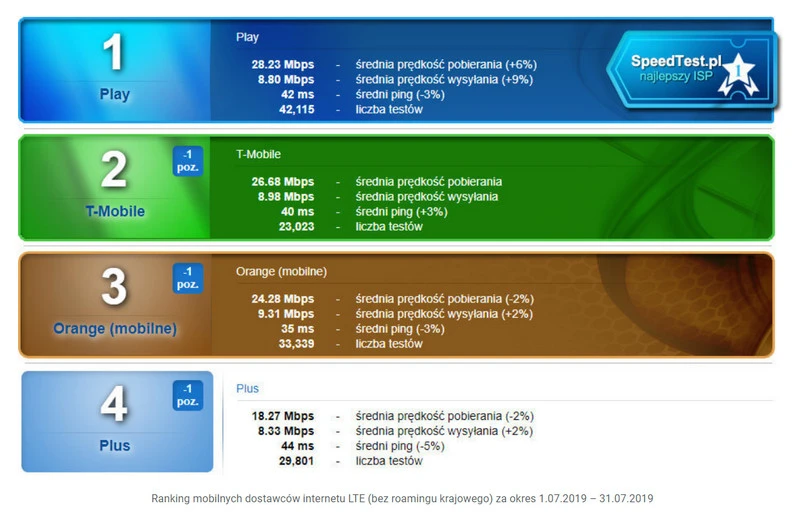The image size is (800, 521).
Task: Select the T-Mobile heading above its stats
Action: [x=258, y=154]
